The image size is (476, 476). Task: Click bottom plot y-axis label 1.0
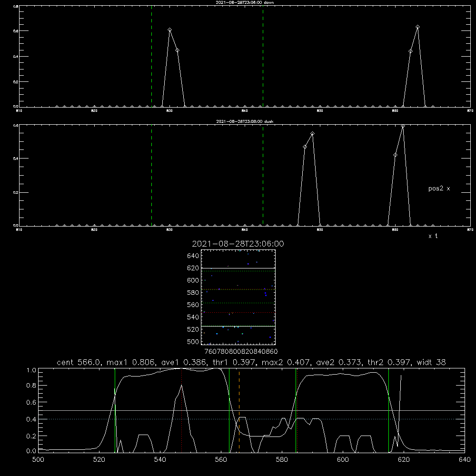31,370
